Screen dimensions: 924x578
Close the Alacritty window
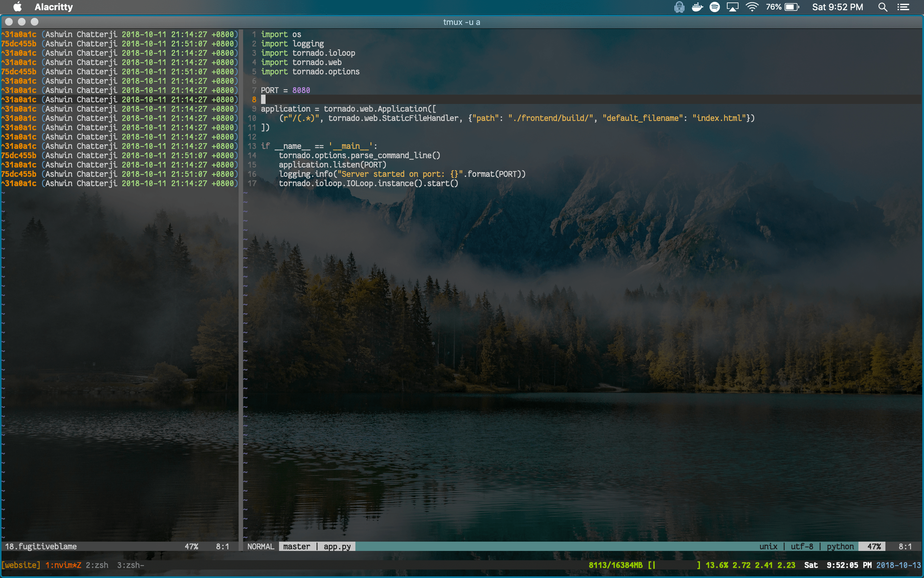point(9,22)
